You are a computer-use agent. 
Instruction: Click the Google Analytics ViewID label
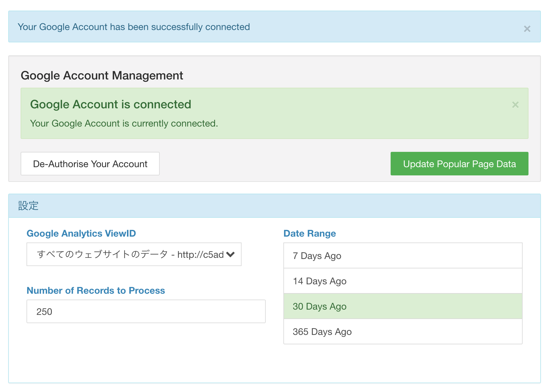(x=81, y=233)
